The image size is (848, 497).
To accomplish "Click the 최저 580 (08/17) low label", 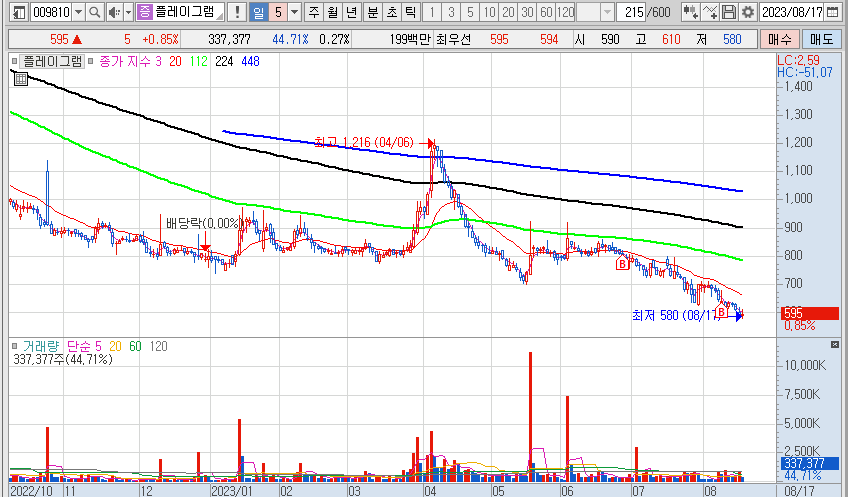I will (677, 315).
